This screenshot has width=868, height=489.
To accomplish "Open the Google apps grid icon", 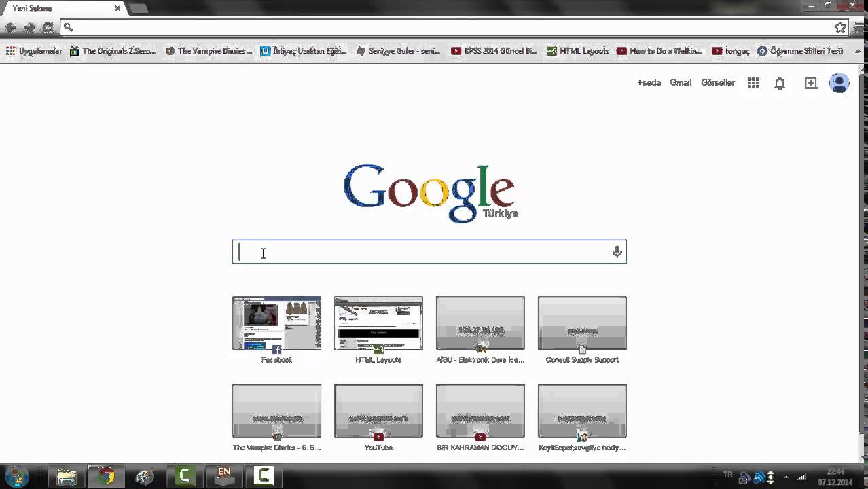I will [x=753, y=83].
